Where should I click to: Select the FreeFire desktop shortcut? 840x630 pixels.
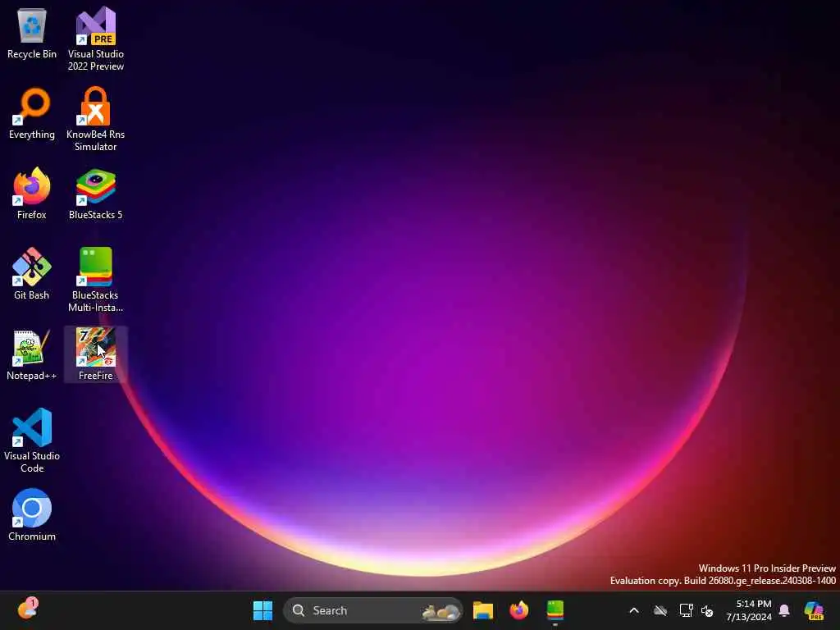pos(95,354)
